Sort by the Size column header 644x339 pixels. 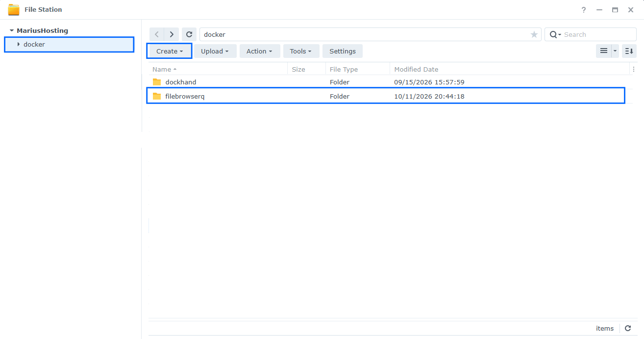(306, 69)
